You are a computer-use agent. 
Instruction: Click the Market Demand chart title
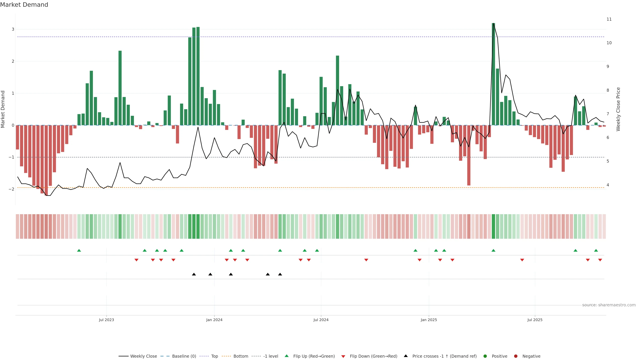[24, 5]
